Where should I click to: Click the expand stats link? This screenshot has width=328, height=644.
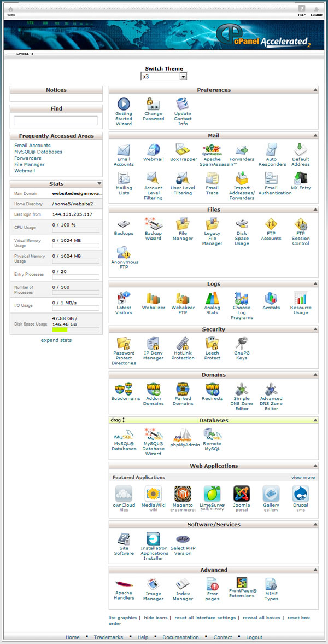[x=56, y=340]
